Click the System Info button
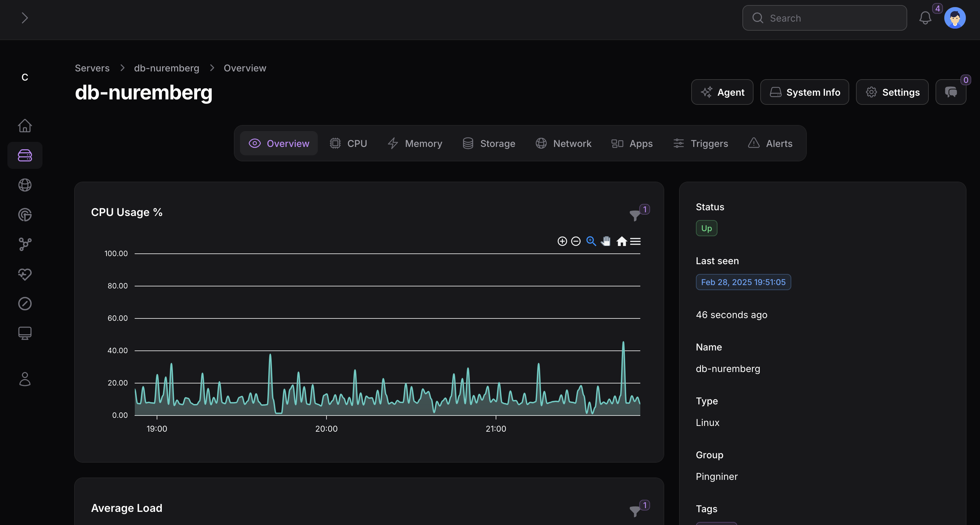This screenshot has height=525, width=980. pyautogui.click(x=804, y=92)
